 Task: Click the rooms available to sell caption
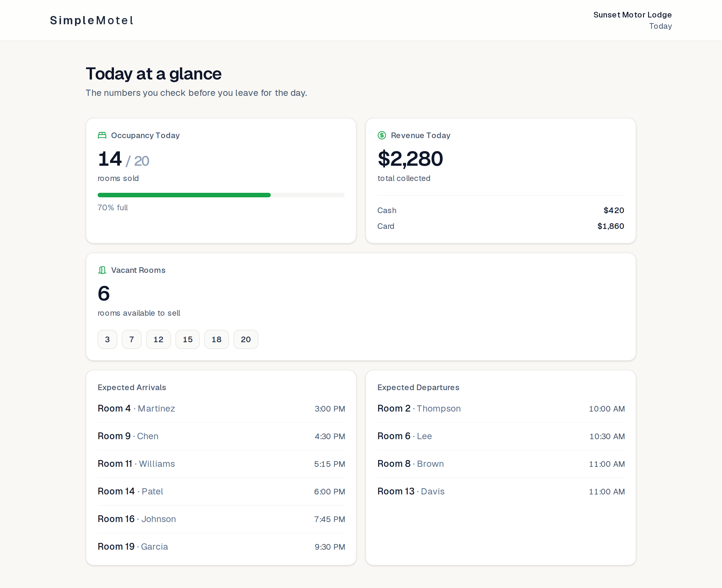pyautogui.click(x=139, y=313)
